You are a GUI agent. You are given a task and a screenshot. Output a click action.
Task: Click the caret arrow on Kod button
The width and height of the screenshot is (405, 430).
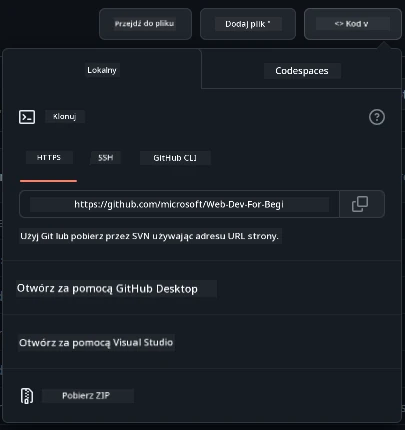point(366,24)
